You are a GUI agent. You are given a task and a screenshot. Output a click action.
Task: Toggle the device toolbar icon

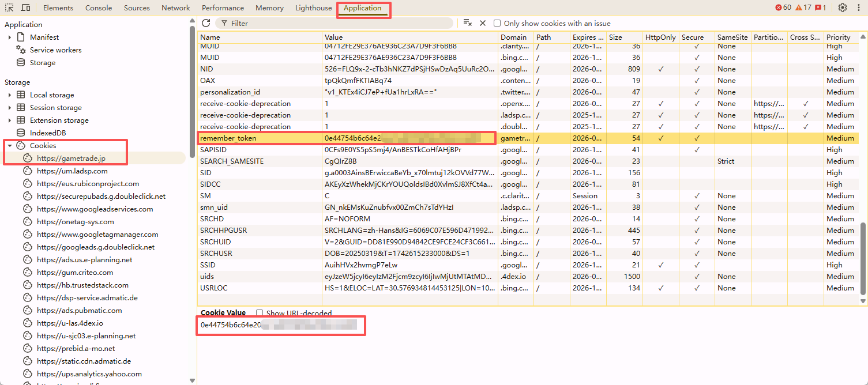click(x=25, y=7)
